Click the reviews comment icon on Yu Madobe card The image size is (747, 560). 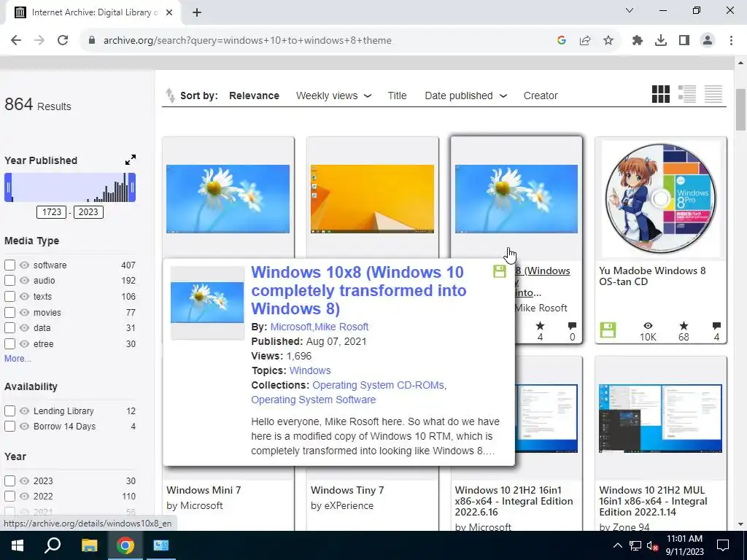(716, 326)
